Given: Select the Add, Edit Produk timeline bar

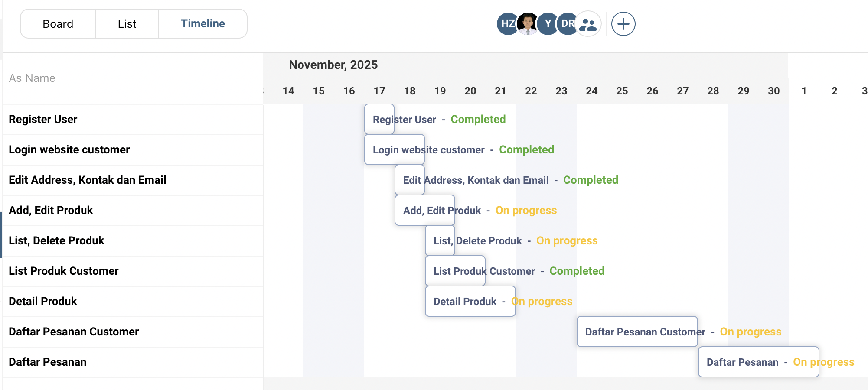Looking at the screenshot, I should pos(424,211).
